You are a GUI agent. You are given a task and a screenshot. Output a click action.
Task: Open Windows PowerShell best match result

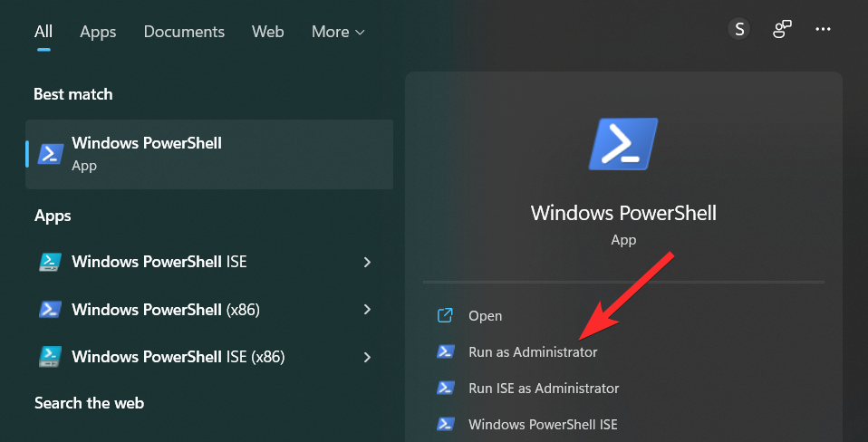coord(209,154)
